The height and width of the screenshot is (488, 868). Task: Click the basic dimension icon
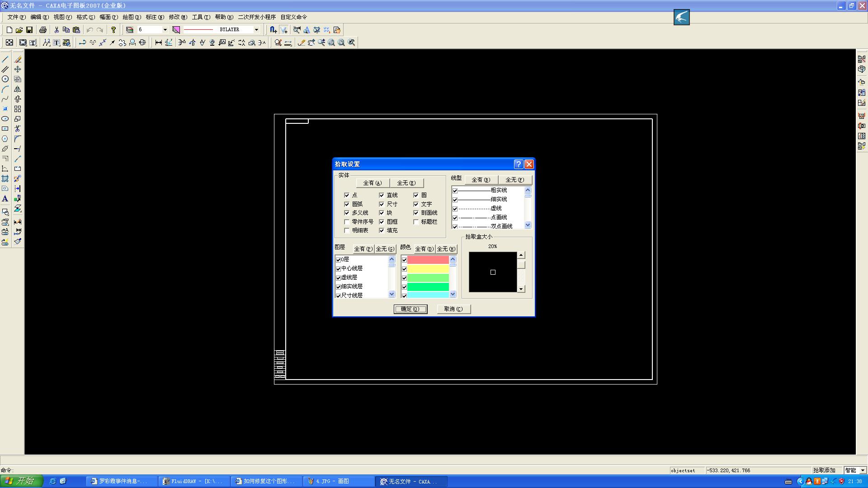[x=159, y=42]
